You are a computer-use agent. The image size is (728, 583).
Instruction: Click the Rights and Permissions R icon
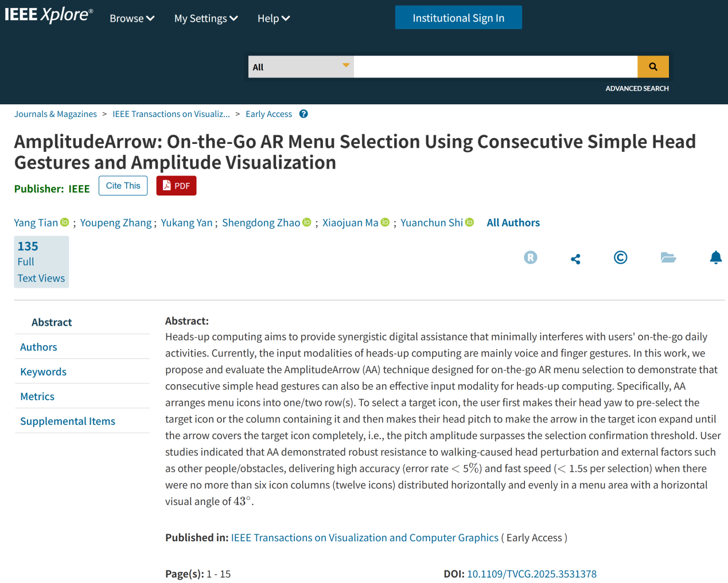click(531, 257)
